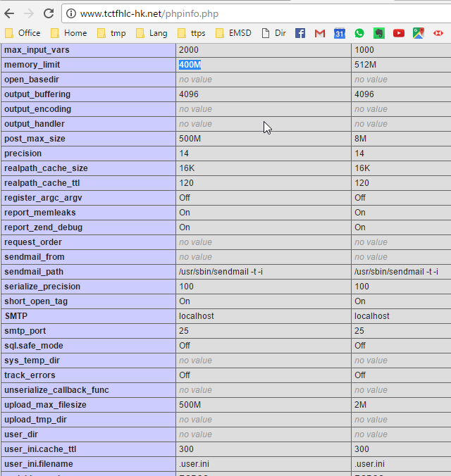Viewport: 451px width, 476px height.
Task: Click the forward navigation arrow
Action: 29,13
